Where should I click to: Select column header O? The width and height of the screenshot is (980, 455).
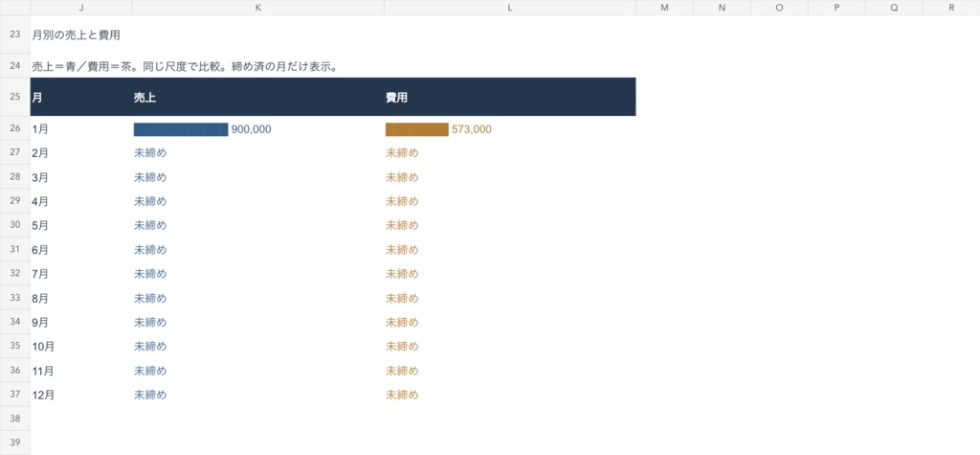click(779, 8)
